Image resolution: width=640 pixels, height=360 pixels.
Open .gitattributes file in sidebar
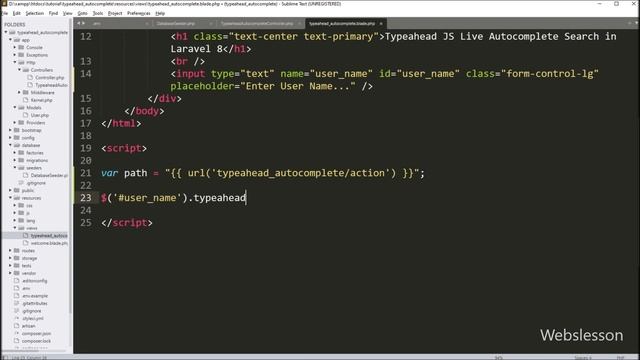click(35, 303)
